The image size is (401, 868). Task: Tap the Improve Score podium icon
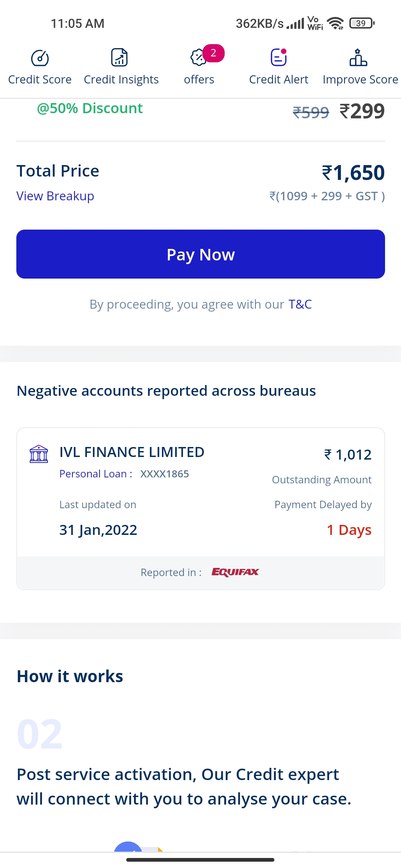click(x=358, y=57)
